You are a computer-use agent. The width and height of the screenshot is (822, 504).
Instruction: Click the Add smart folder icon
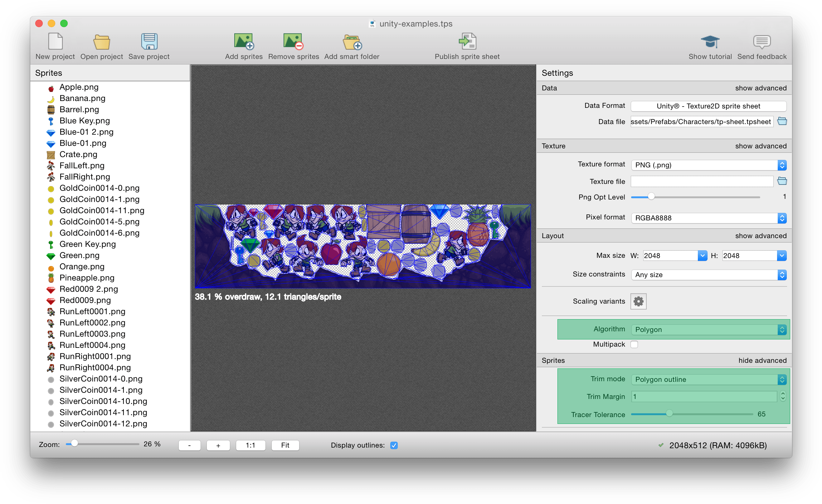352,42
